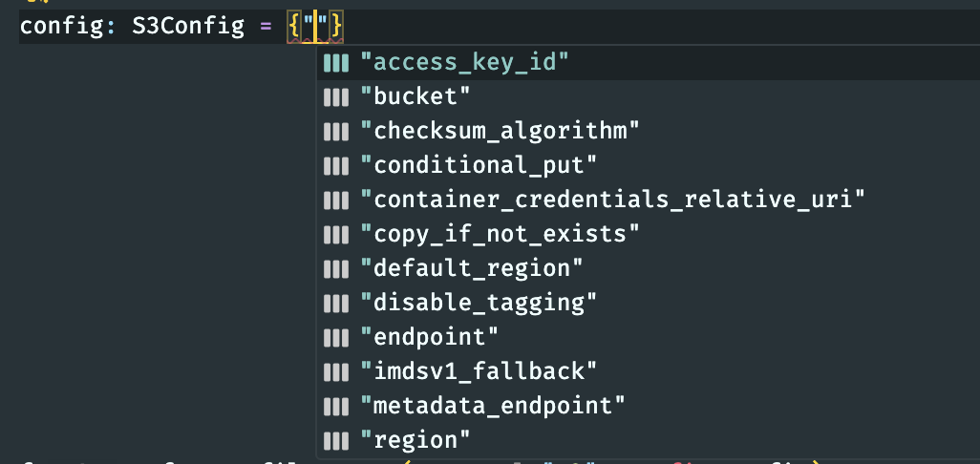Choose "bucket" from the autocomplete list
This screenshot has height=464, width=980.
(x=415, y=96)
